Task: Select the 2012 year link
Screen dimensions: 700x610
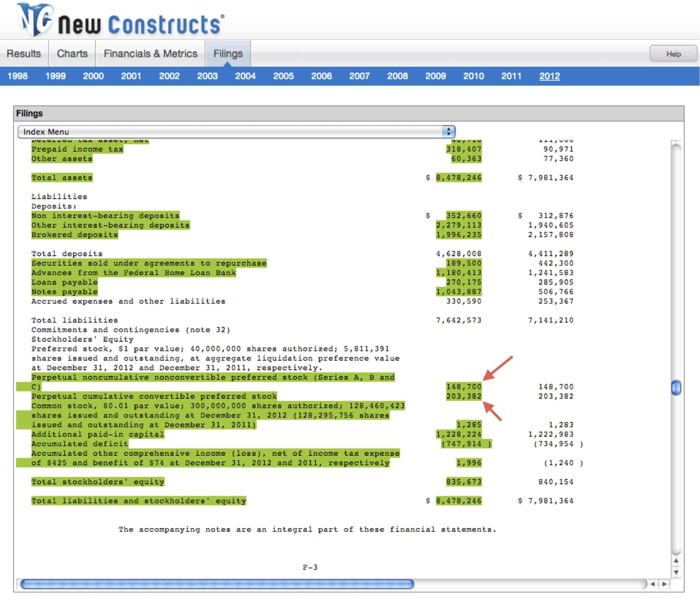Action: tap(549, 76)
